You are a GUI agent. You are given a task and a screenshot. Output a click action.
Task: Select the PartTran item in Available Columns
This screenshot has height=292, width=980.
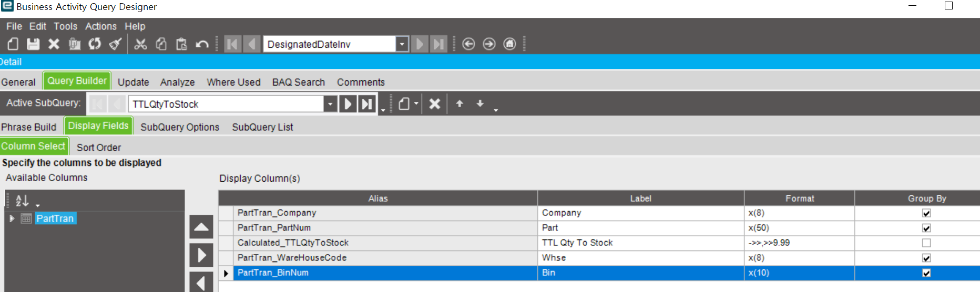tap(55, 218)
